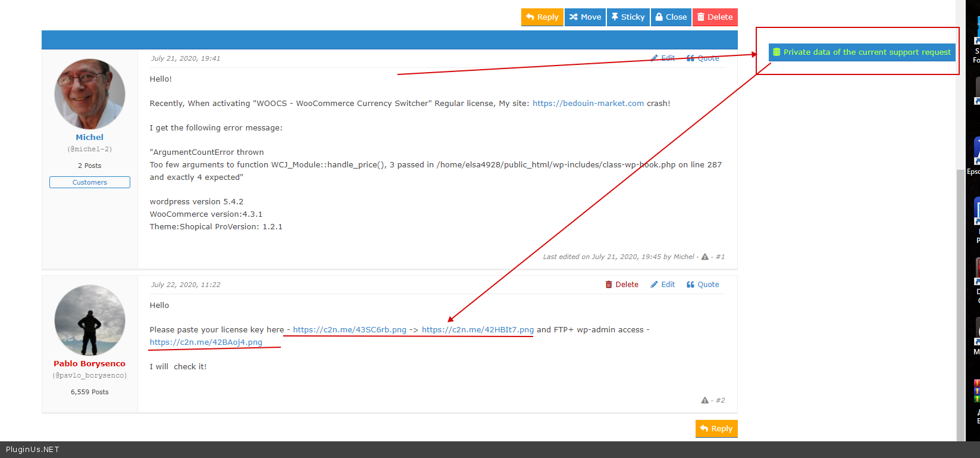Open the c2n.me/42BAoj4.png link
The image size is (980, 458).
click(206, 342)
